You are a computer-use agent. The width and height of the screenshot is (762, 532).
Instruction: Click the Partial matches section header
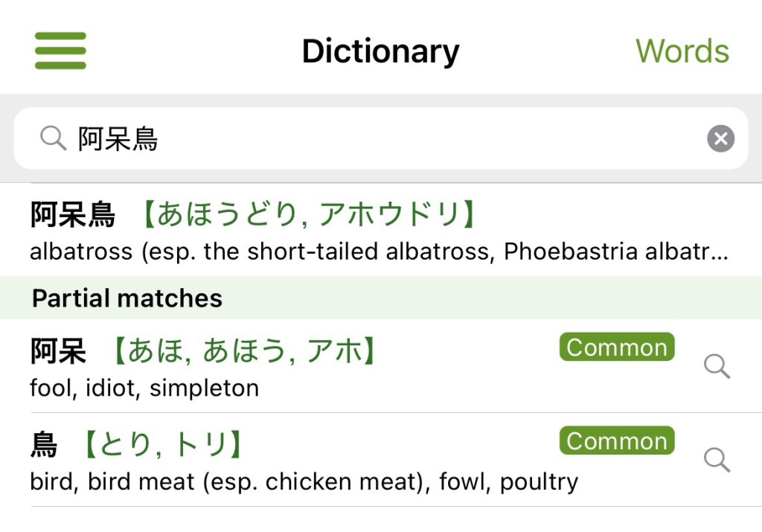[127, 298]
